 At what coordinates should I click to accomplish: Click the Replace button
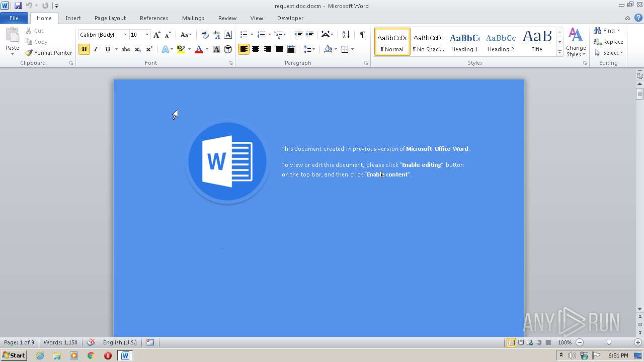pyautogui.click(x=609, y=42)
